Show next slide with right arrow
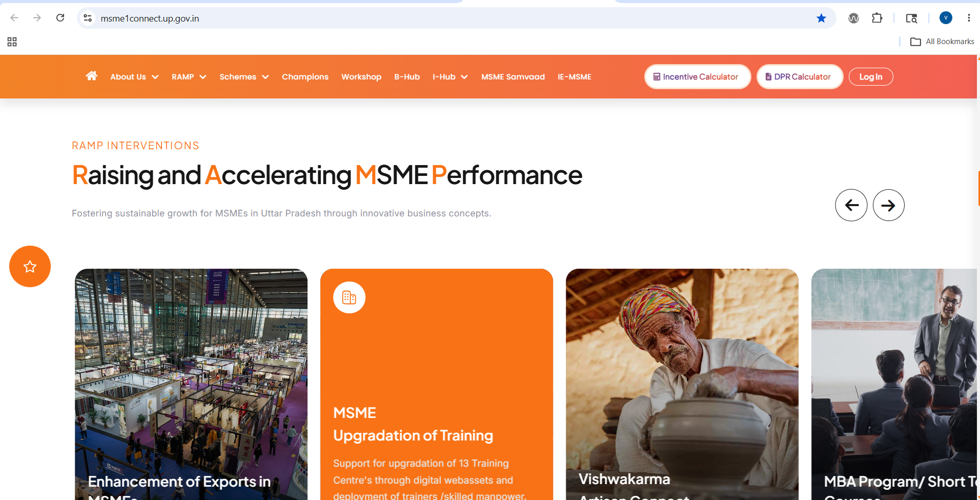 point(889,205)
